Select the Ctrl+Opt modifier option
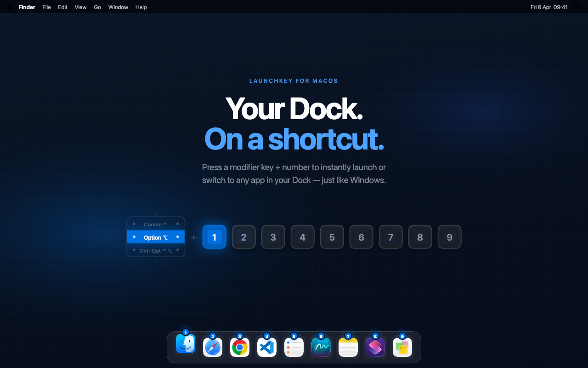The height and width of the screenshot is (368, 588). coord(156,250)
